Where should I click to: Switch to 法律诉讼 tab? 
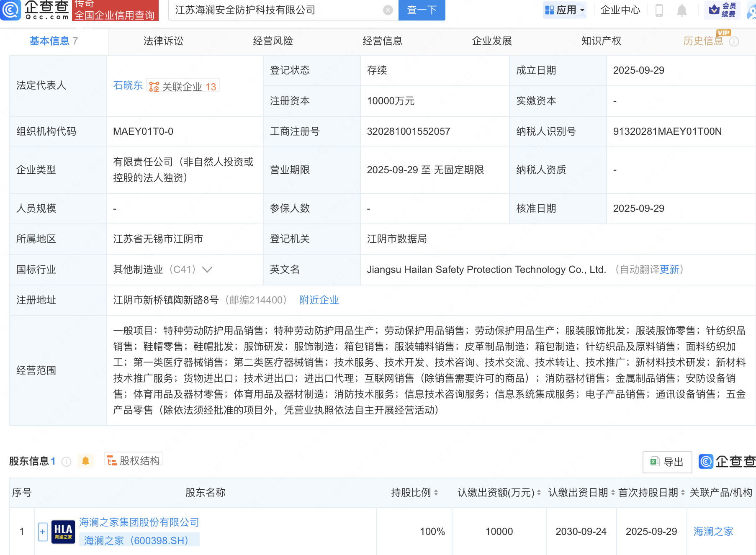point(163,41)
